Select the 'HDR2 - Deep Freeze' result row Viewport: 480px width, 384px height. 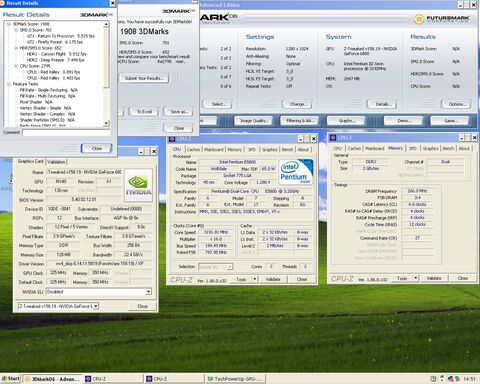[56, 60]
